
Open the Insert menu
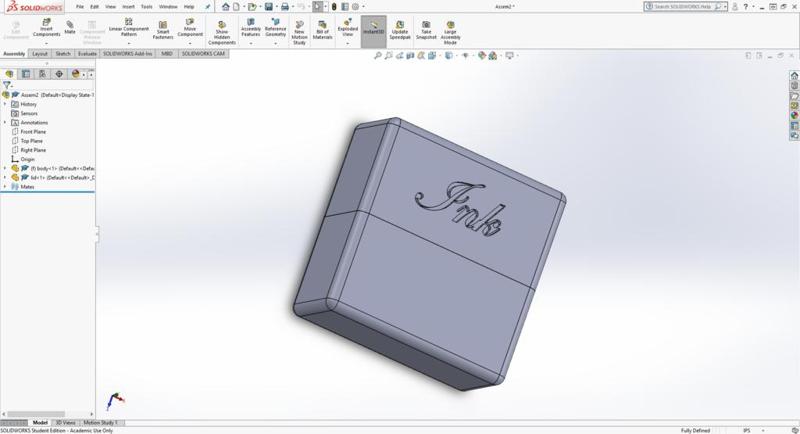click(x=129, y=7)
